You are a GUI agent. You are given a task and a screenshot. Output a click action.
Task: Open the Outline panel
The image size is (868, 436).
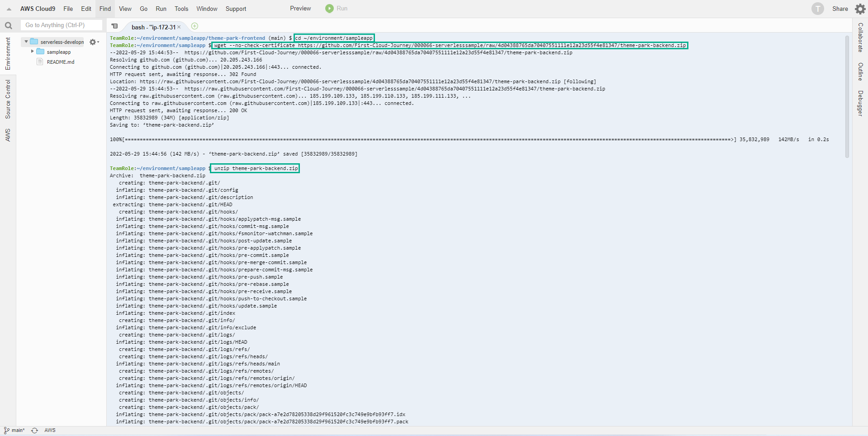coord(860,71)
